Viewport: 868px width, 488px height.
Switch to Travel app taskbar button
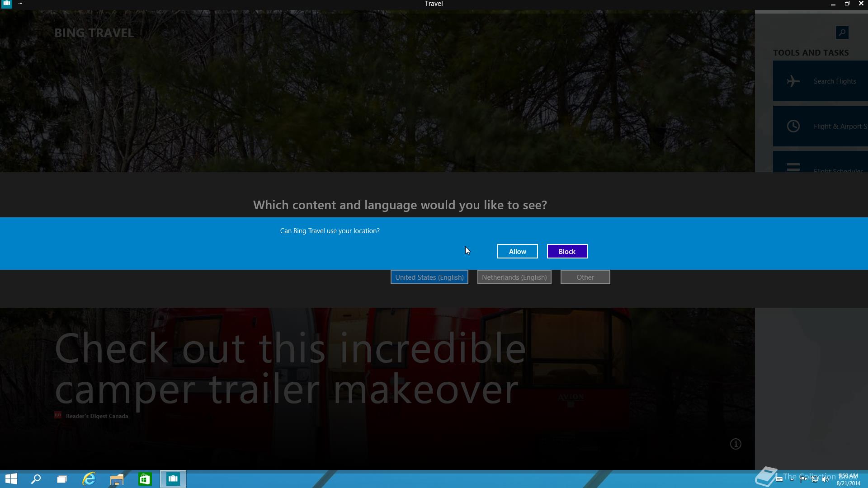[173, 479]
